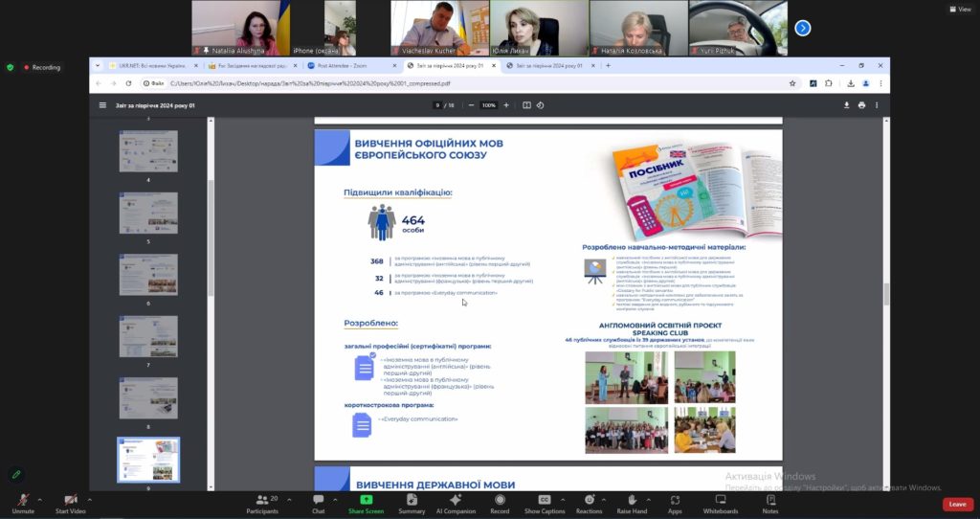Click the Record button in Zoom
The width and height of the screenshot is (980, 519).
click(500, 504)
